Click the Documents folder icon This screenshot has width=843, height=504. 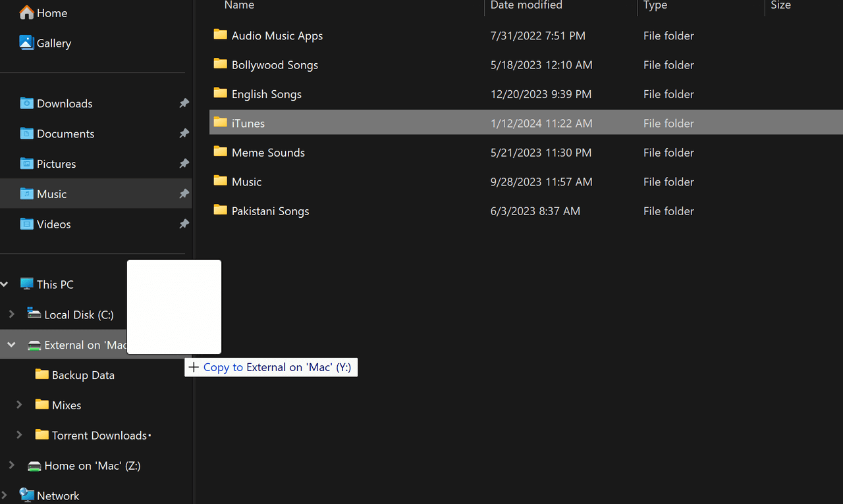pyautogui.click(x=26, y=134)
